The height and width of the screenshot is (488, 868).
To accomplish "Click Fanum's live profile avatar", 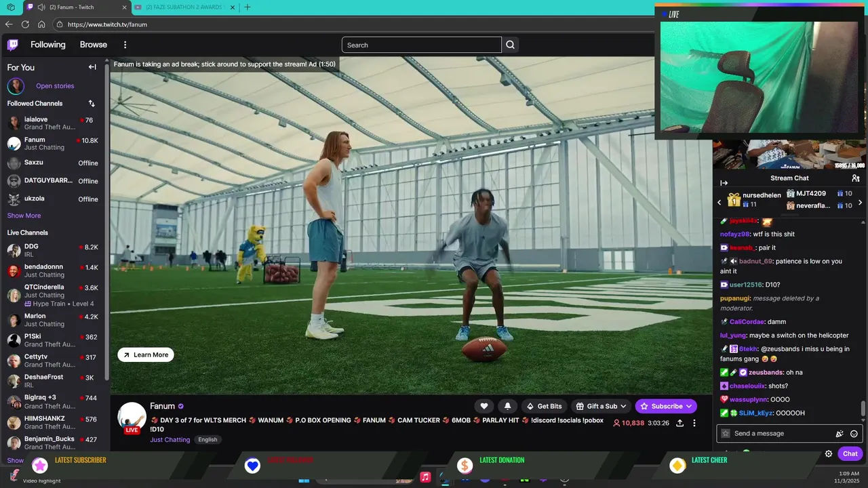I will pyautogui.click(x=132, y=418).
